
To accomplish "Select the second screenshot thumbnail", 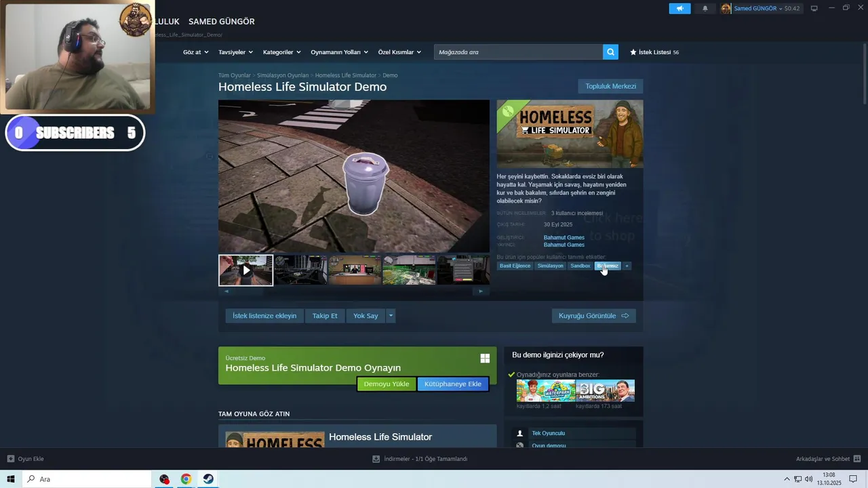I will 300,270.
